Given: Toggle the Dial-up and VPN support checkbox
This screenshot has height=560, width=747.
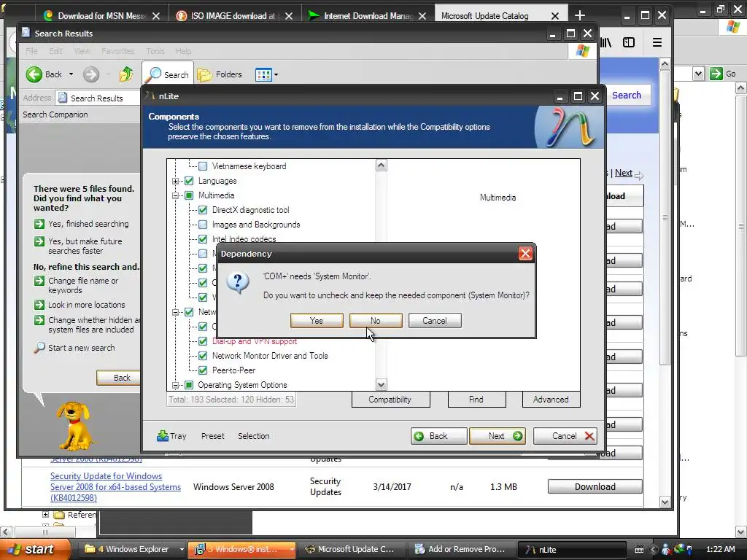Looking at the screenshot, I should [x=203, y=341].
